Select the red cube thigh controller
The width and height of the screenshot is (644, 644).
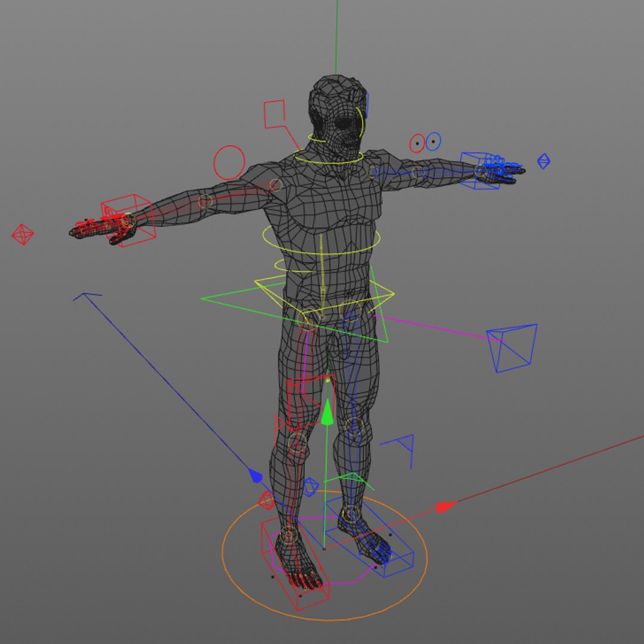coord(311,402)
